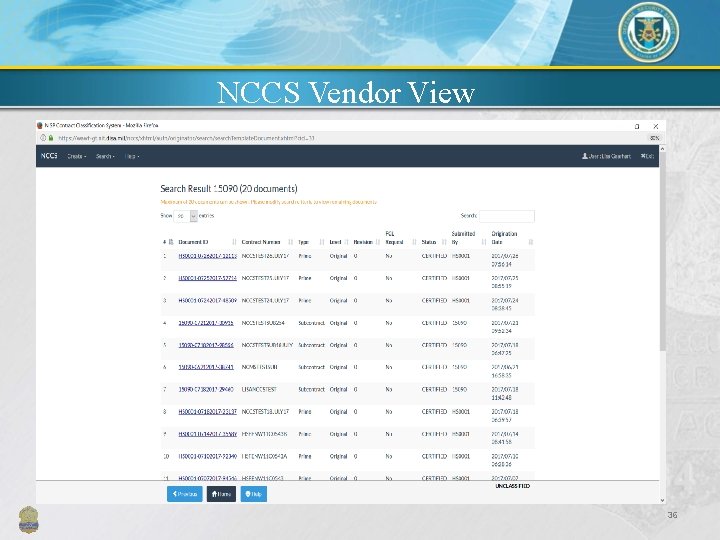720x540 pixels.
Task: Click the blue Help button at the bottom
Action: [253, 494]
